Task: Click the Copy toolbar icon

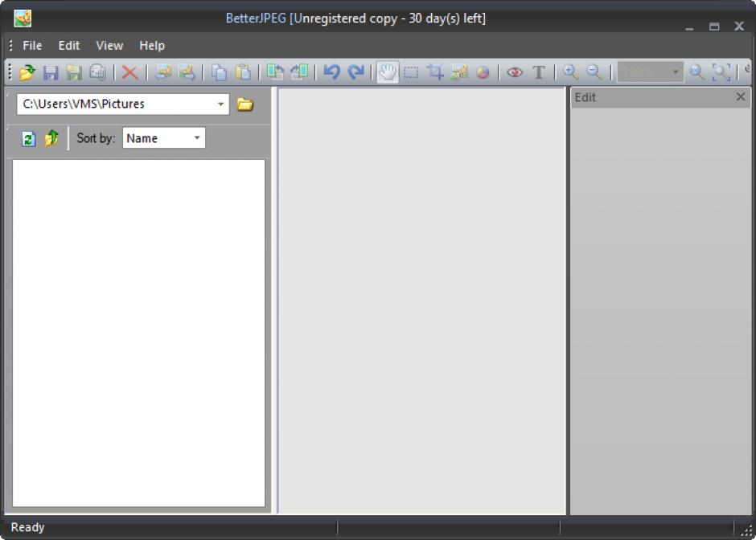Action: pos(219,72)
